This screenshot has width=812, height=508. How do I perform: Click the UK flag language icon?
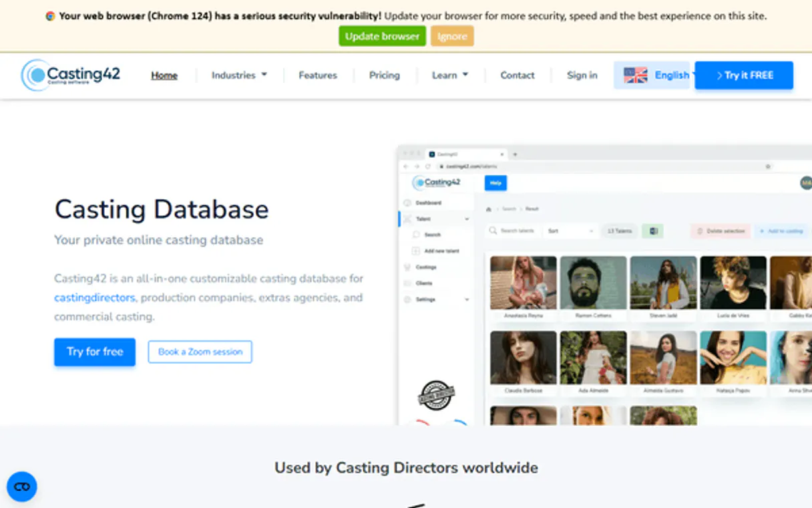(635, 75)
